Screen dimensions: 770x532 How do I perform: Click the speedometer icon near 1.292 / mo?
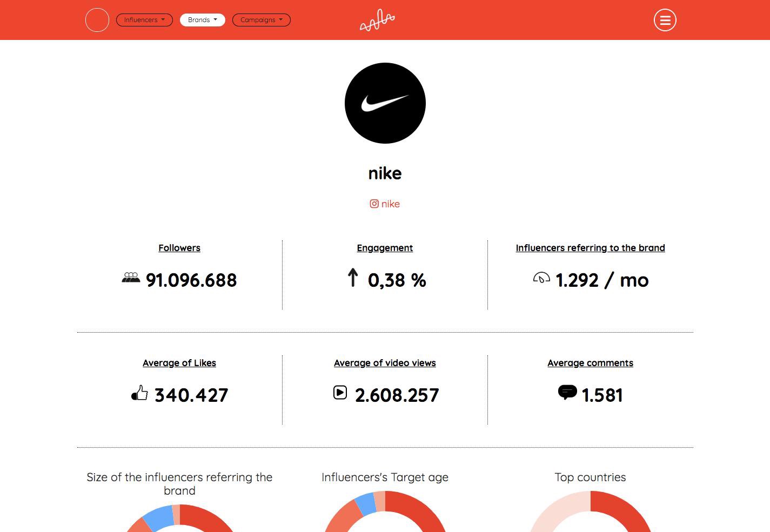coord(541,278)
